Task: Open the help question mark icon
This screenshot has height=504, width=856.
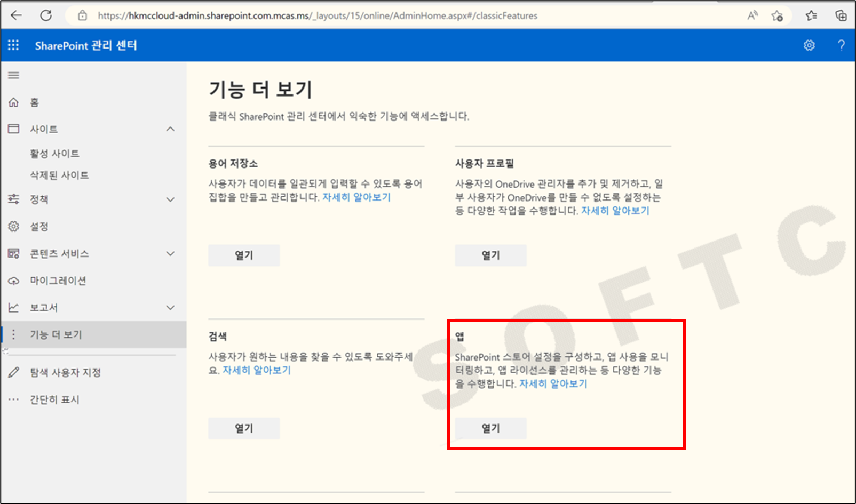Action: point(841,45)
